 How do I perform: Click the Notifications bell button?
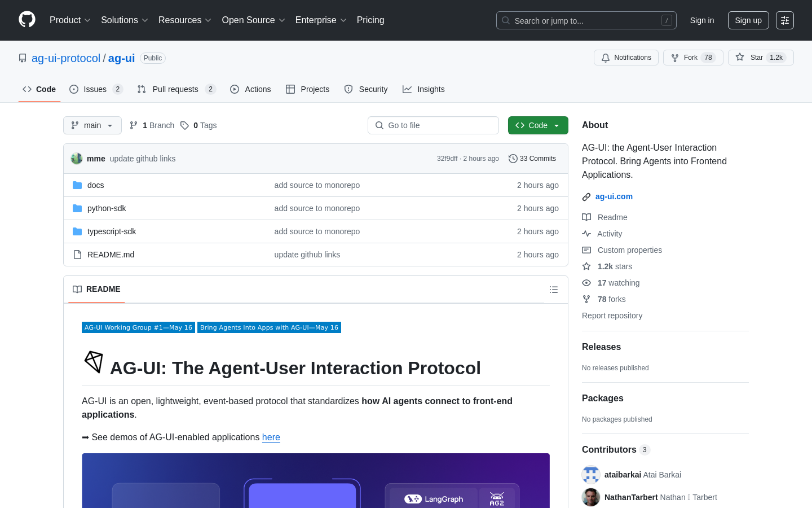click(x=626, y=58)
